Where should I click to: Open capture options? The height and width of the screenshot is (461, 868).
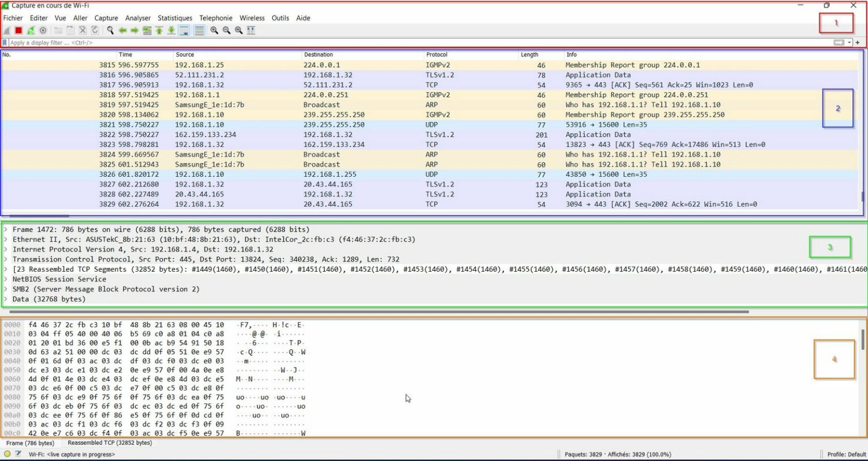[x=42, y=30]
